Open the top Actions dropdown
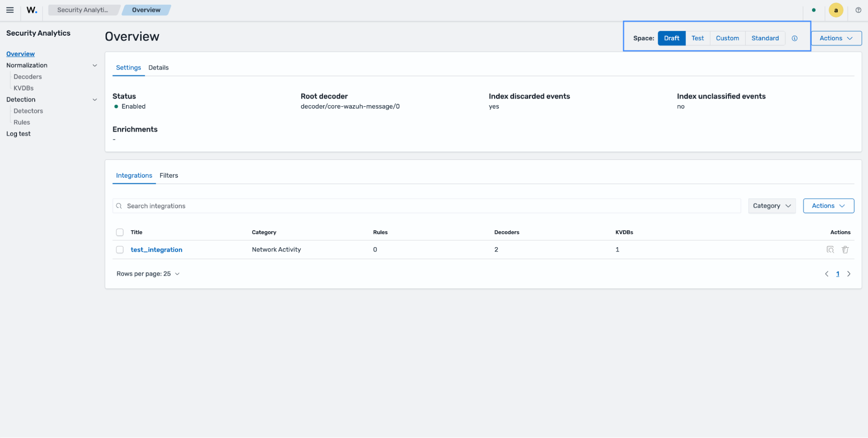Screen dimensions: 868x438 point(835,38)
